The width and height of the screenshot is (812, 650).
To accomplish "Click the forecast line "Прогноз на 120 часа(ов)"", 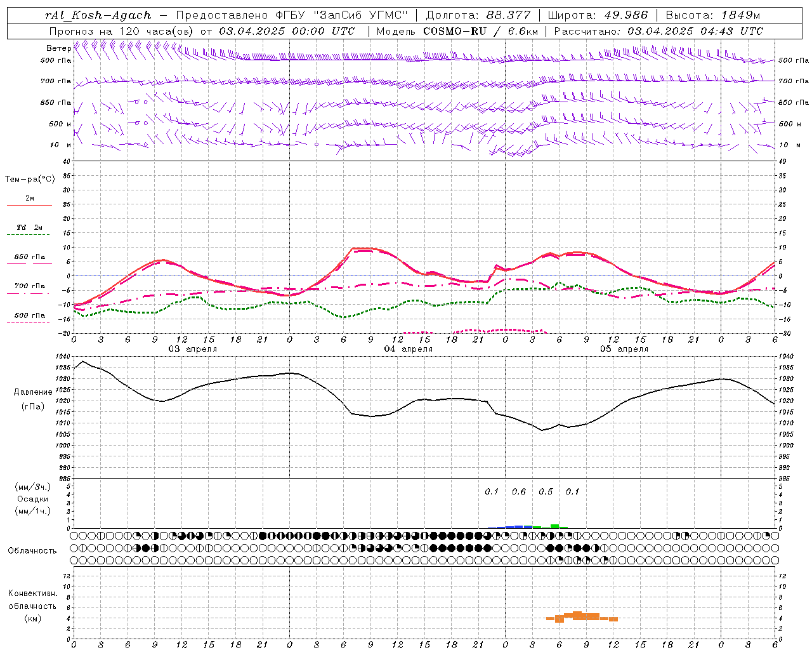I will [x=122, y=31].
